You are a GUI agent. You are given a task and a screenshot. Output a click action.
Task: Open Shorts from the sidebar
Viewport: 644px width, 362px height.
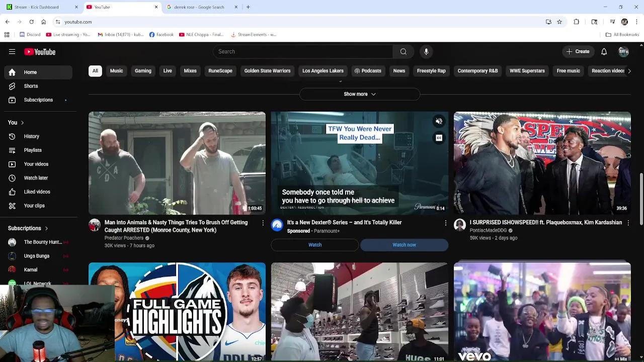pyautogui.click(x=38, y=86)
